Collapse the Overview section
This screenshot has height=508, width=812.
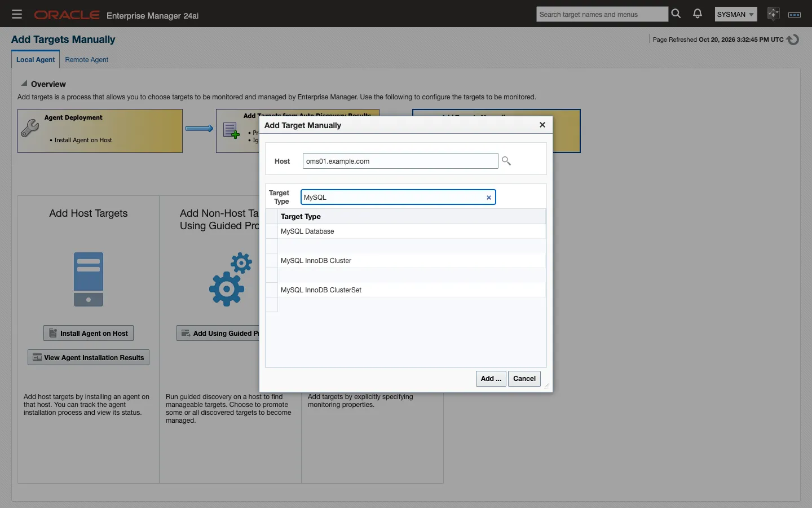tap(24, 83)
